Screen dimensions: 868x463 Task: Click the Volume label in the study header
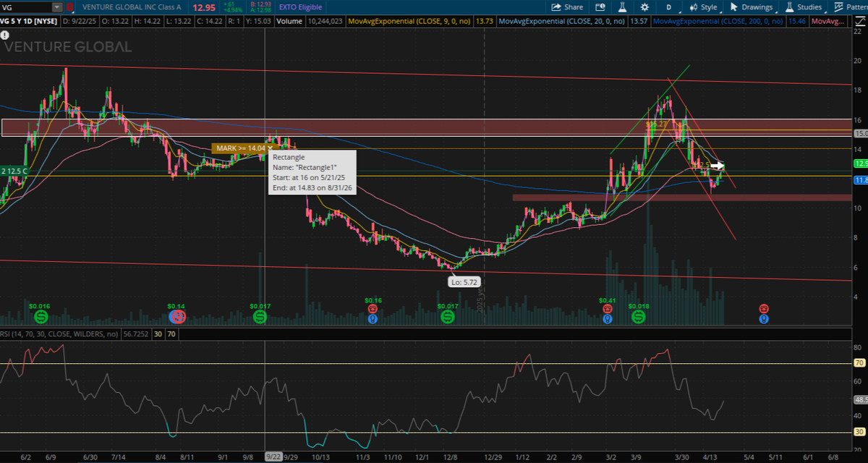289,21
